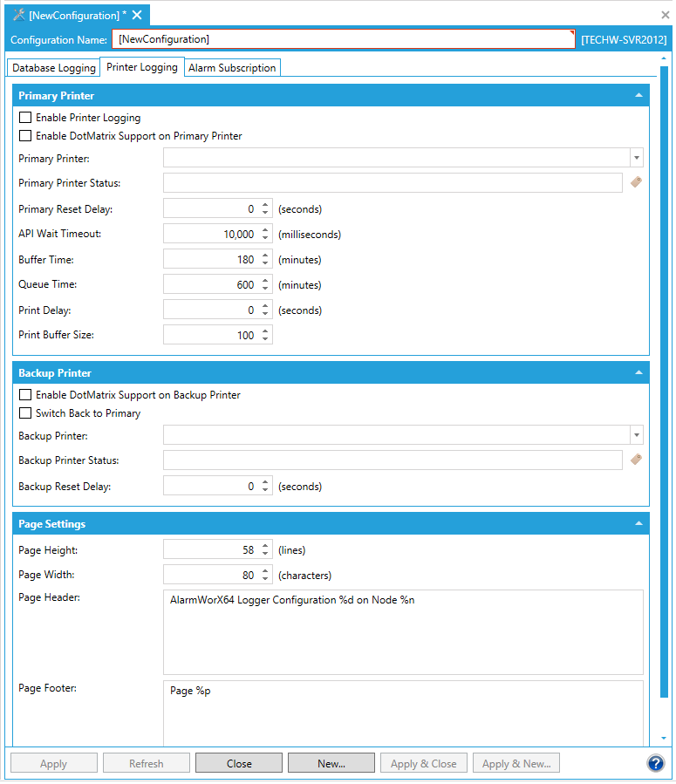Increase the Buffer Time value with up arrow
Image resolution: width=676 pixels, height=784 pixels.
coord(265,256)
